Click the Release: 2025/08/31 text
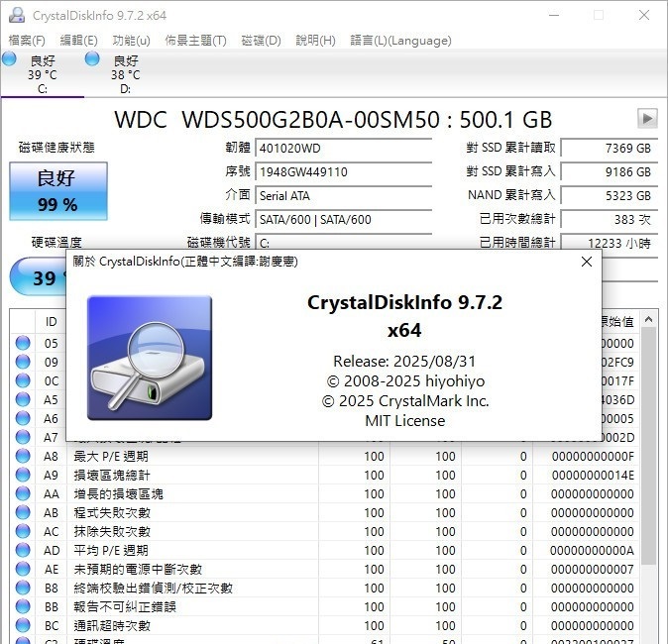 click(404, 362)
